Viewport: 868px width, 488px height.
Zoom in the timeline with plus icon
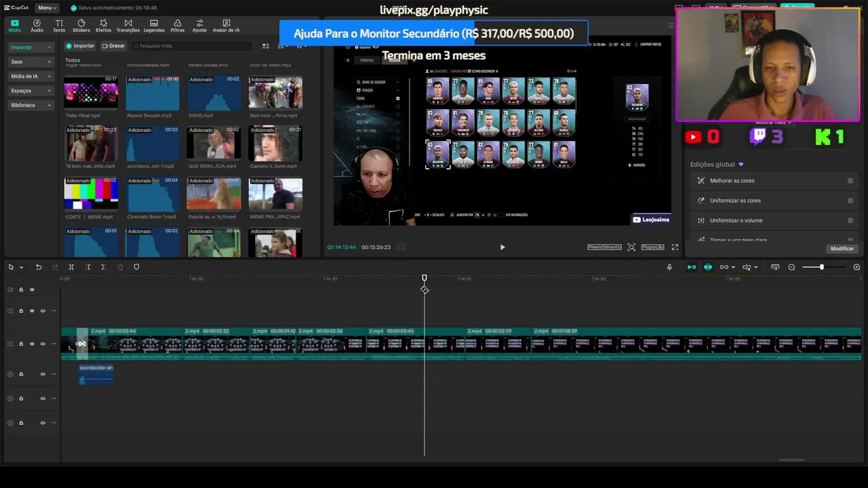point(856,267)
